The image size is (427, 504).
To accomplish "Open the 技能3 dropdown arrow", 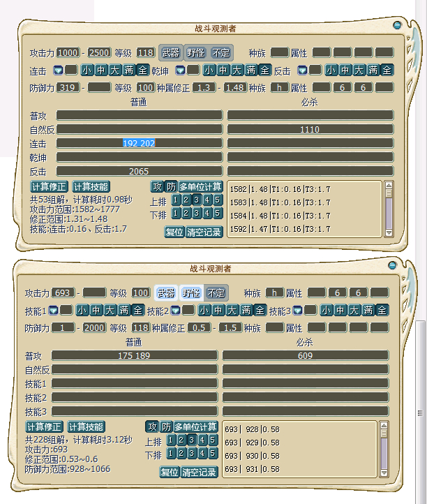I will (x=297, y=310).
